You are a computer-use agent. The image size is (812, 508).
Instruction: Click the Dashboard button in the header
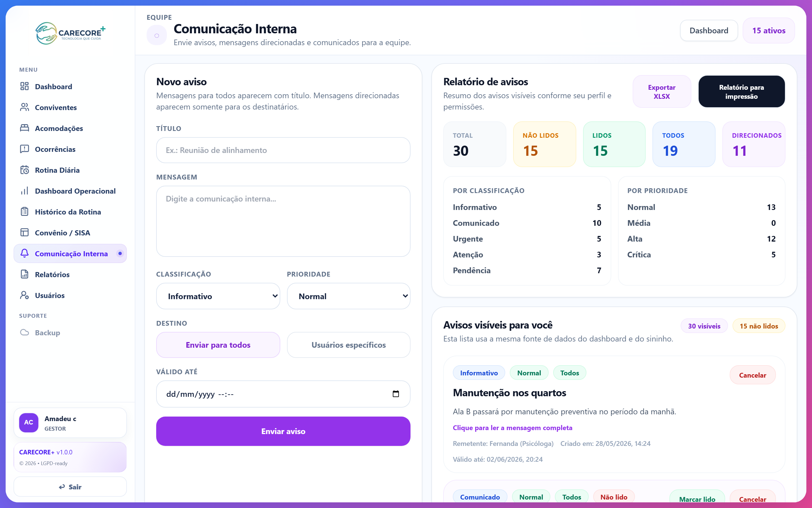point(709,30)
